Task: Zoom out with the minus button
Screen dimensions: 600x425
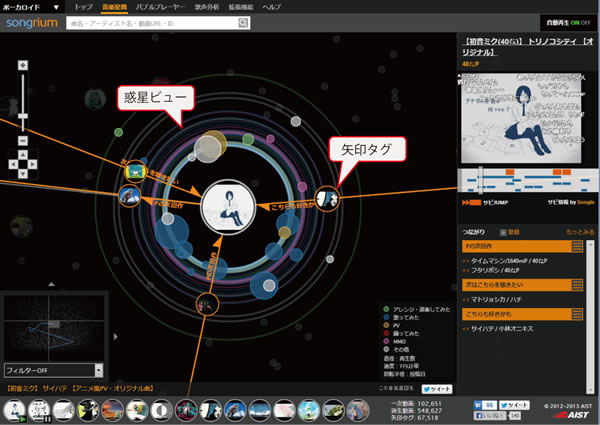Action: click(x=23, y=141)
